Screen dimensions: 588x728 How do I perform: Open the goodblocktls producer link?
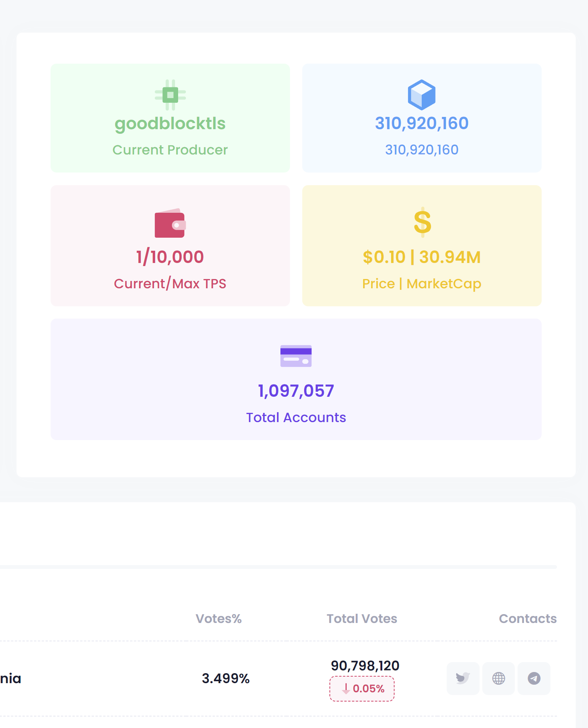pos(170,123)
